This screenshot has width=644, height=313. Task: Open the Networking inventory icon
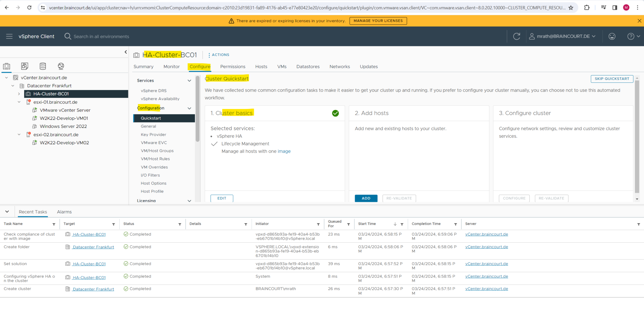click(61, 66)
